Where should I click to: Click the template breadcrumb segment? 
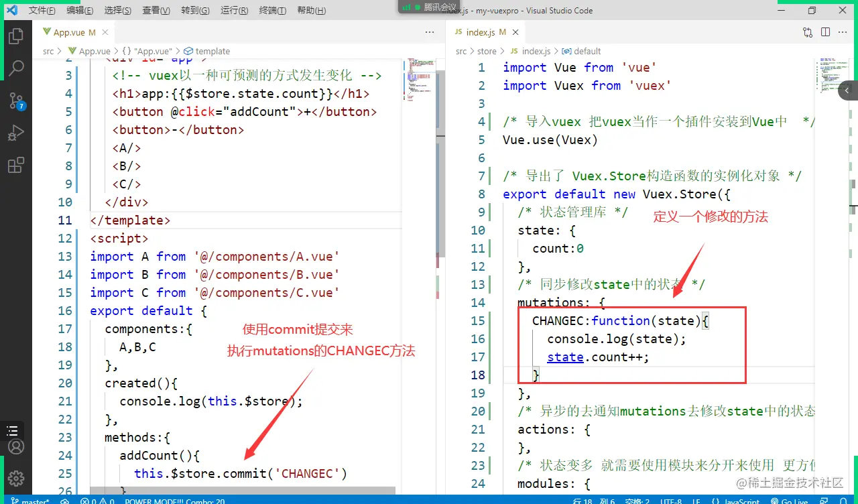pos(207,51)
